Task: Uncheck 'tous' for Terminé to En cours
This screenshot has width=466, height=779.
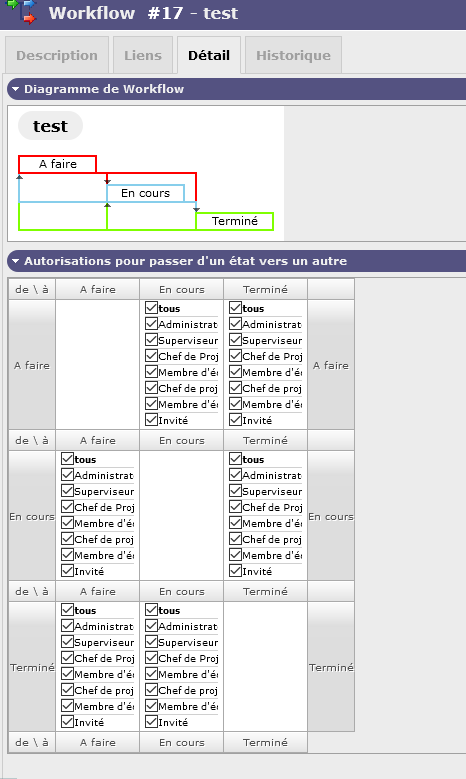Action: 152,610
